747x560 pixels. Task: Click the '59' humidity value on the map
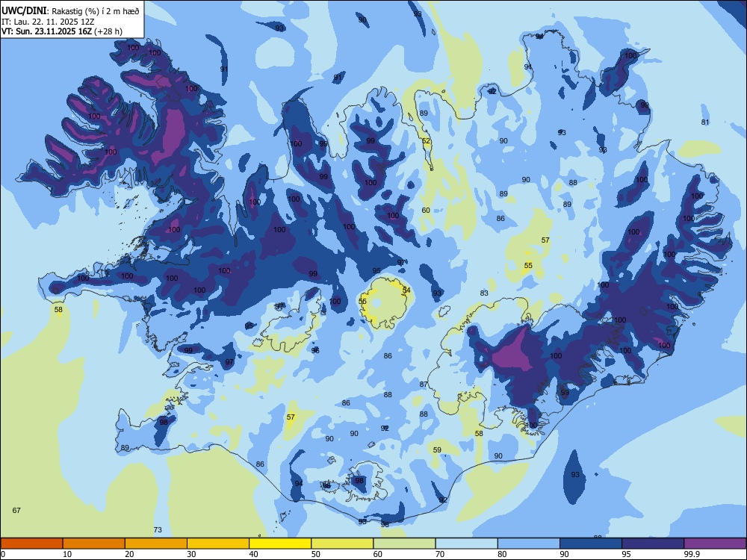[437, 449]
